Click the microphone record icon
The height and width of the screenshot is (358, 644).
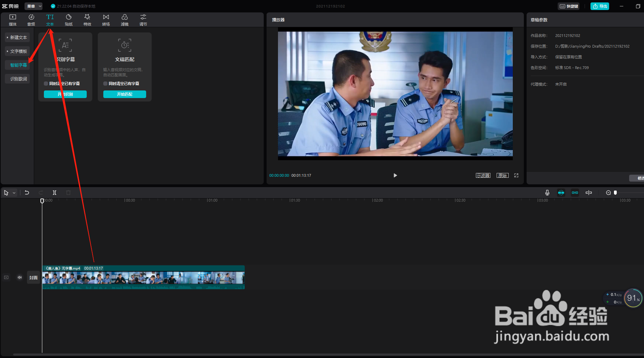point(547,193)
